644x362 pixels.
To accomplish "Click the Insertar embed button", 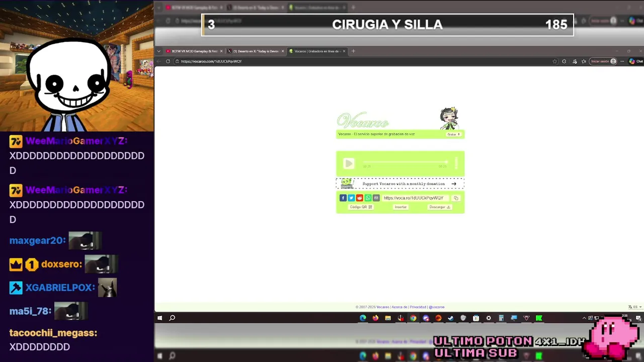I will (x=400, y=207).
